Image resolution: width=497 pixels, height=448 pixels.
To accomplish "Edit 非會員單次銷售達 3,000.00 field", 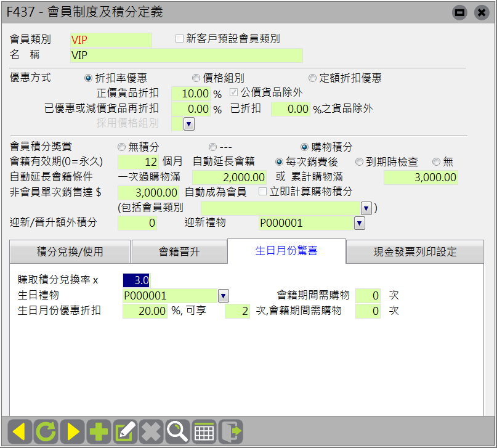I will [x=148, y=192].
